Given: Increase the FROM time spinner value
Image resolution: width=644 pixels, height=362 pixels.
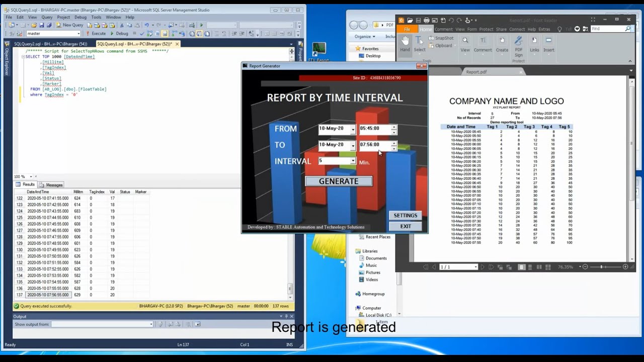Looking at the screenshot, I should click(x=394, y=127).
